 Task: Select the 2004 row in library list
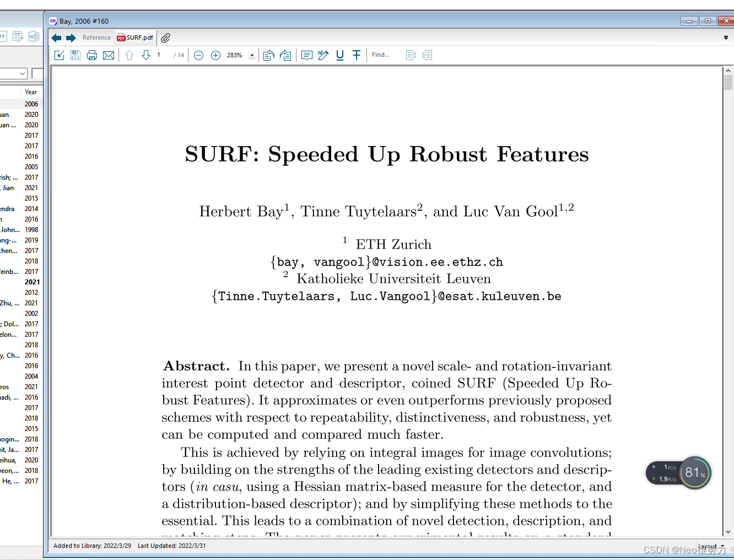point(21,376)
